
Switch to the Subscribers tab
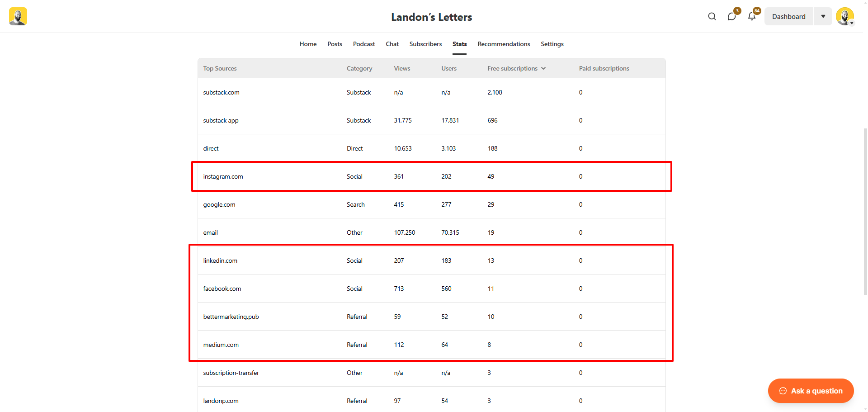pyautogui.click(x=425, y=44)
